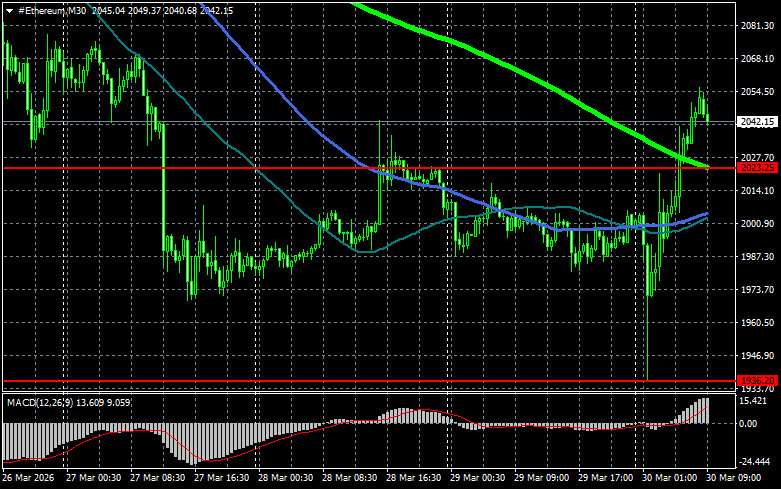Image resolution: width=781 pixels, height=489 pixels.
Task: Select the MACD(12,26,9) indicator label
Action: tap(39, 402)
